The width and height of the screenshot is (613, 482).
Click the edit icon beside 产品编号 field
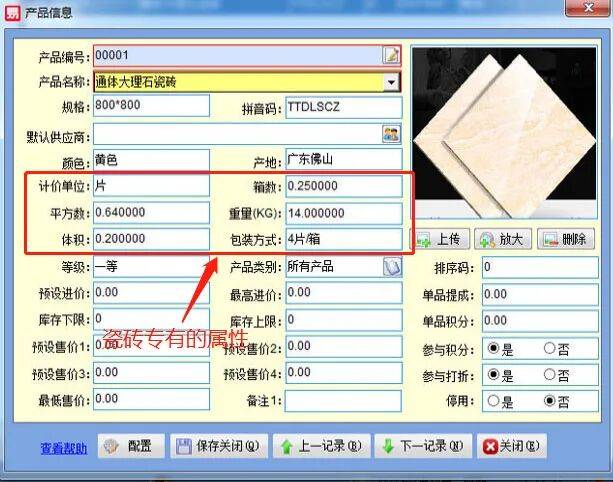tap(391, 55)
